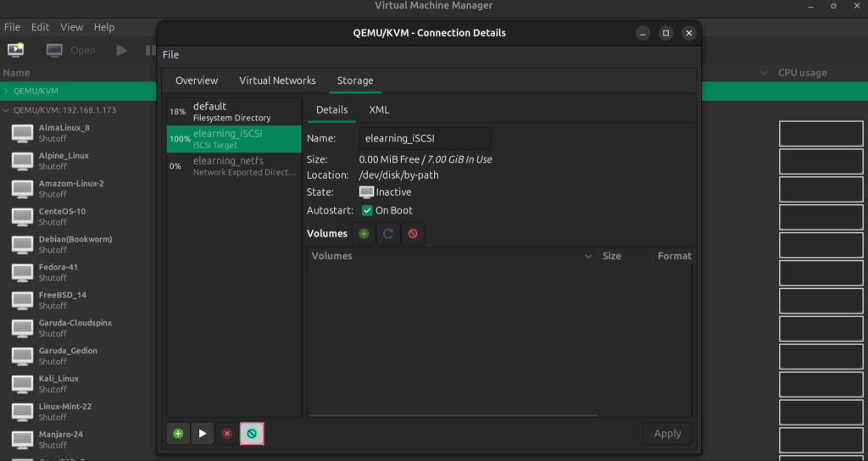Open the CPU usage column dropdown arrow

click(764, 73)
